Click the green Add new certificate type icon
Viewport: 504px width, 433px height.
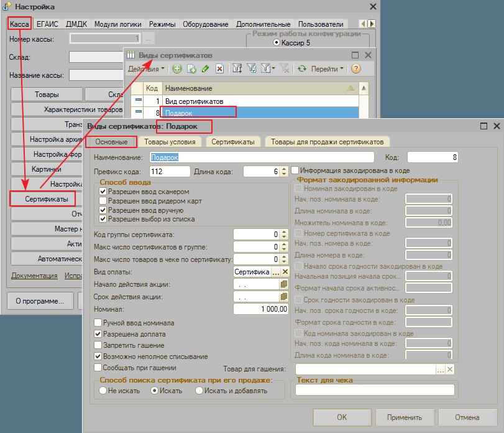[x=176, y=68]
